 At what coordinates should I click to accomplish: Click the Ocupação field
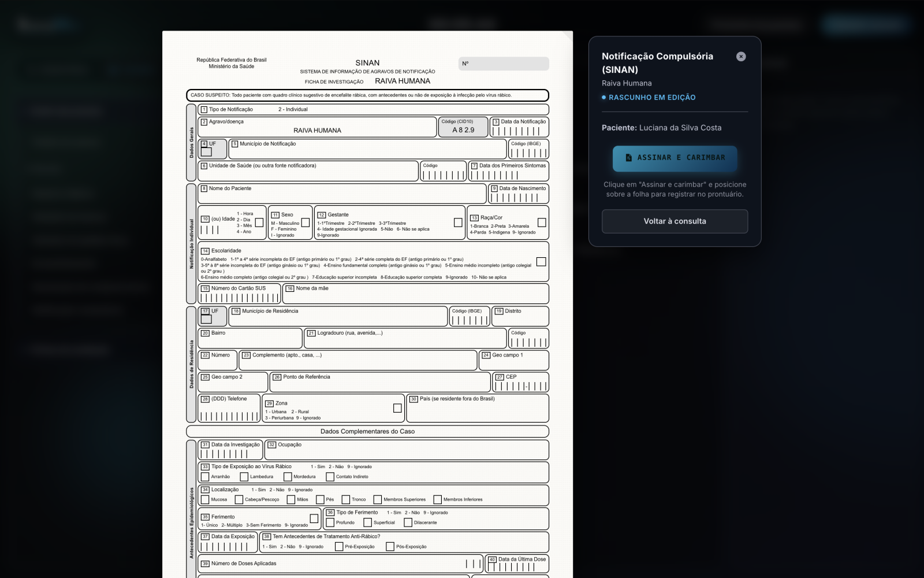(x=407, y=450)
